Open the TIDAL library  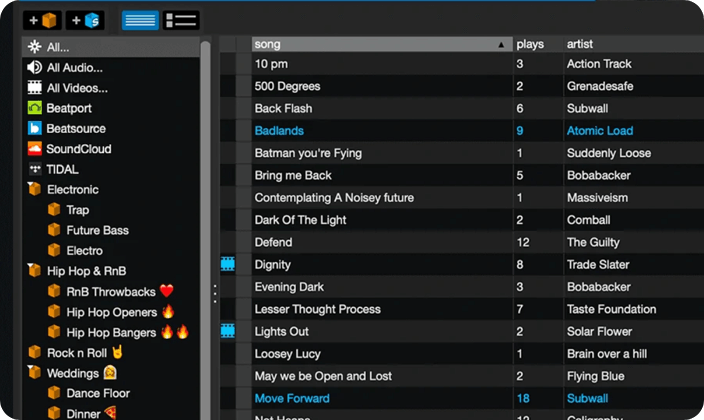pyautogui.click(x=62, y=170)
